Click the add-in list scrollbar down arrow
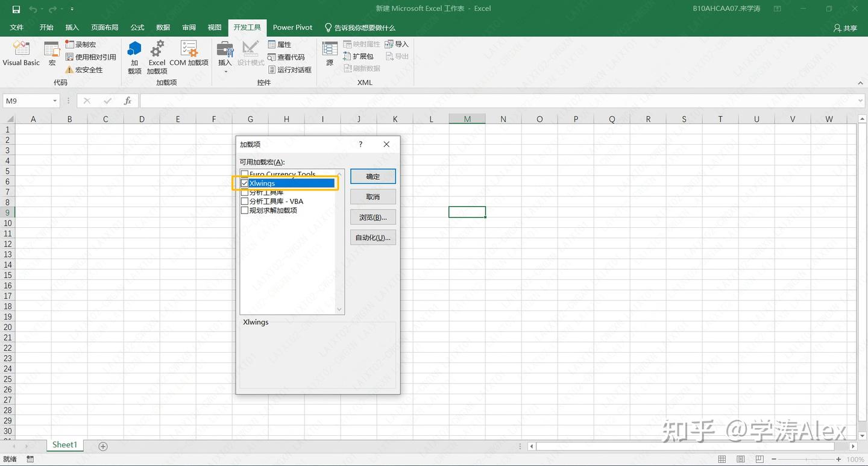 click(x=339, y=310)
